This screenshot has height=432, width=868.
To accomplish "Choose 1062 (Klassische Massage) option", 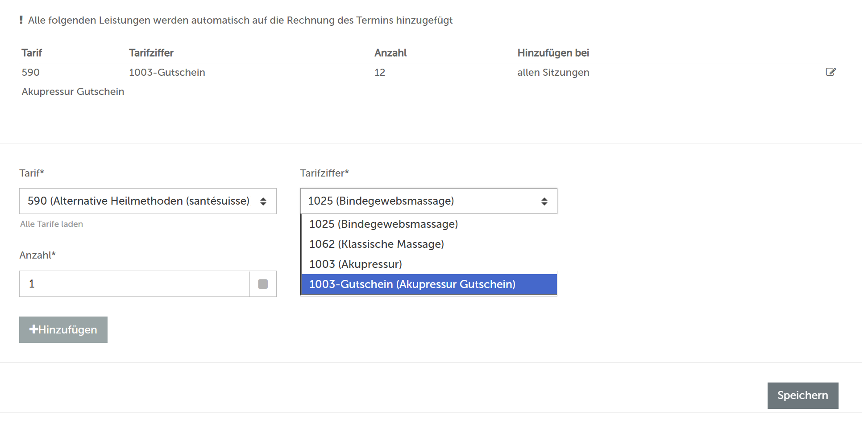I will (376, 244).
